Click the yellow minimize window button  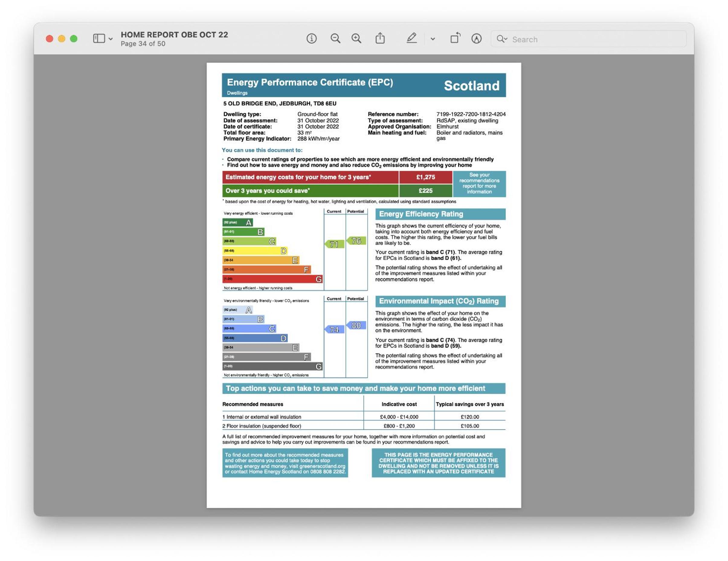pyautogui.click(x=62, y=39)
